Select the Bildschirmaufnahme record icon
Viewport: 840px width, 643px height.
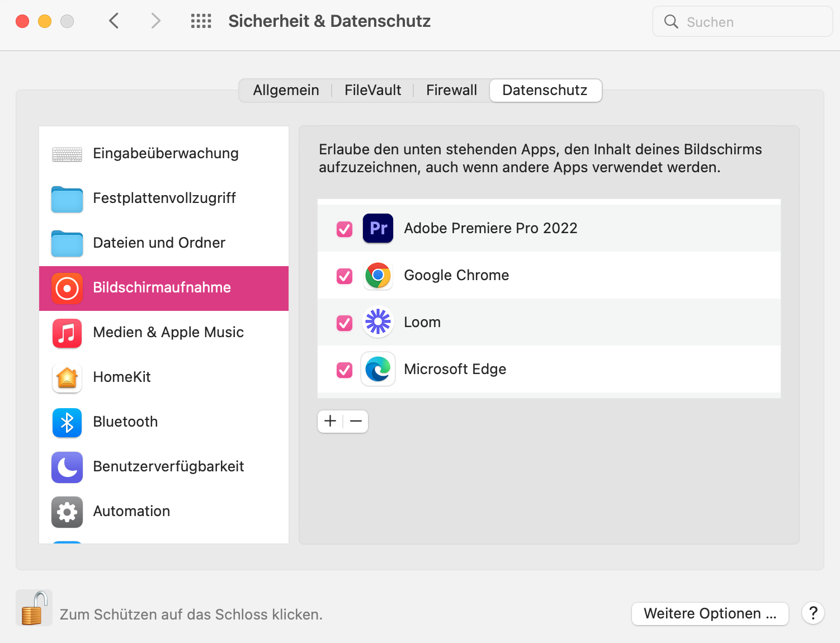[x=67, y=288]
